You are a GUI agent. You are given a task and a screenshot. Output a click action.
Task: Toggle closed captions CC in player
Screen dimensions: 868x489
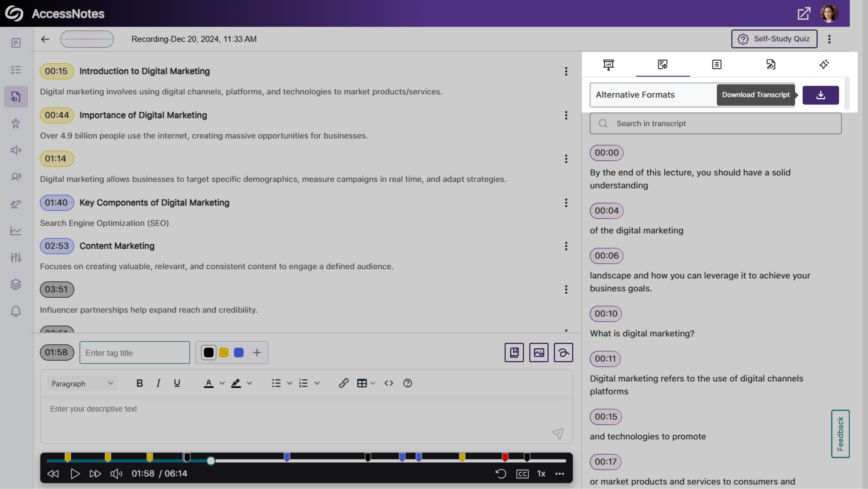click(522, 474)
